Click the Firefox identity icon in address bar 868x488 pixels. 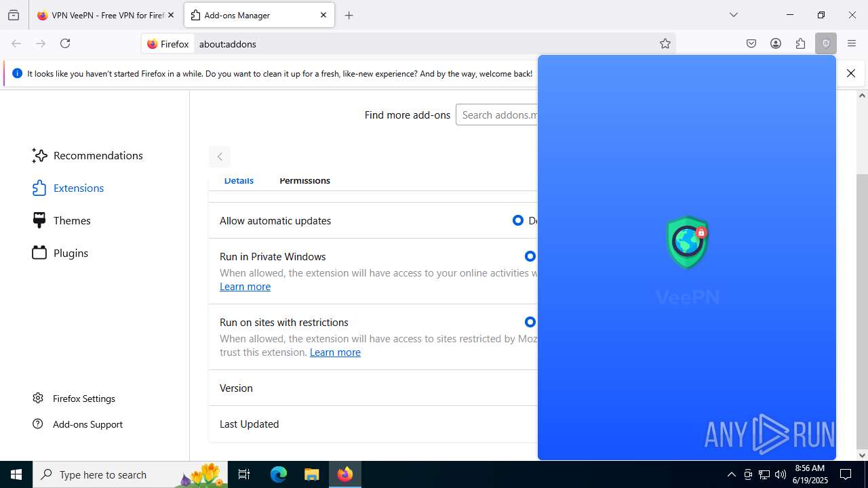[x=168, y=44]
